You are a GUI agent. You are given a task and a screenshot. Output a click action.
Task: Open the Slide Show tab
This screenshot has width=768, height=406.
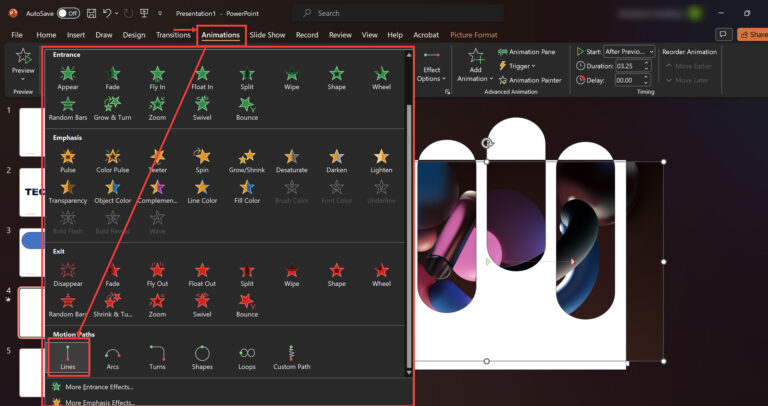(267, 35)
